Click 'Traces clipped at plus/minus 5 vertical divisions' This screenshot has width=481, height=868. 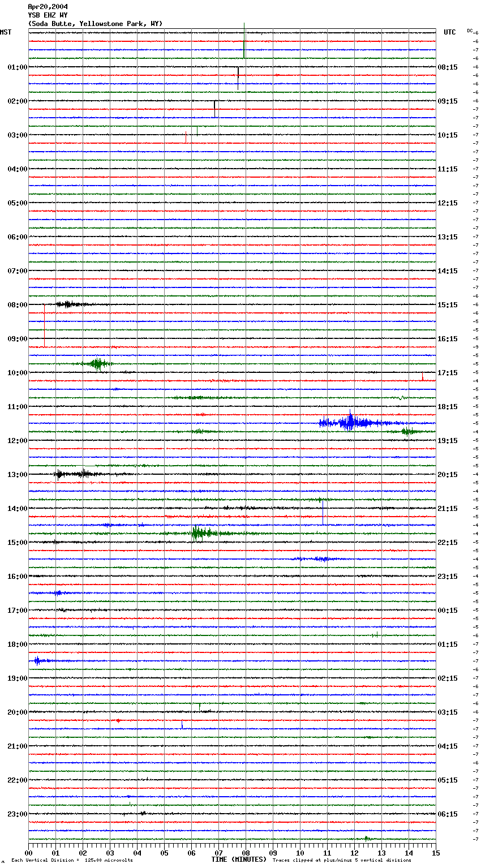coord(342,860)
